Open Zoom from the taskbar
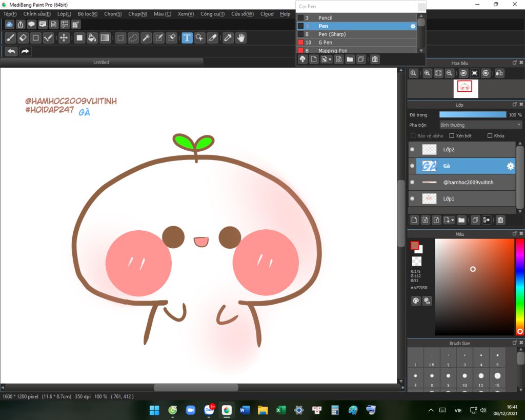The image size is (525, 420). click(191, 410)
